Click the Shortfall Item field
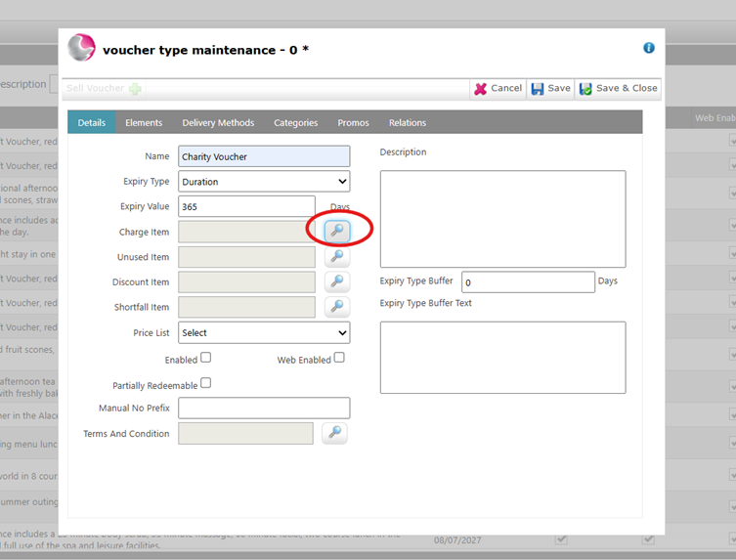Image resolution: width=736 pixels, height=560 pixels. [246, 307]
